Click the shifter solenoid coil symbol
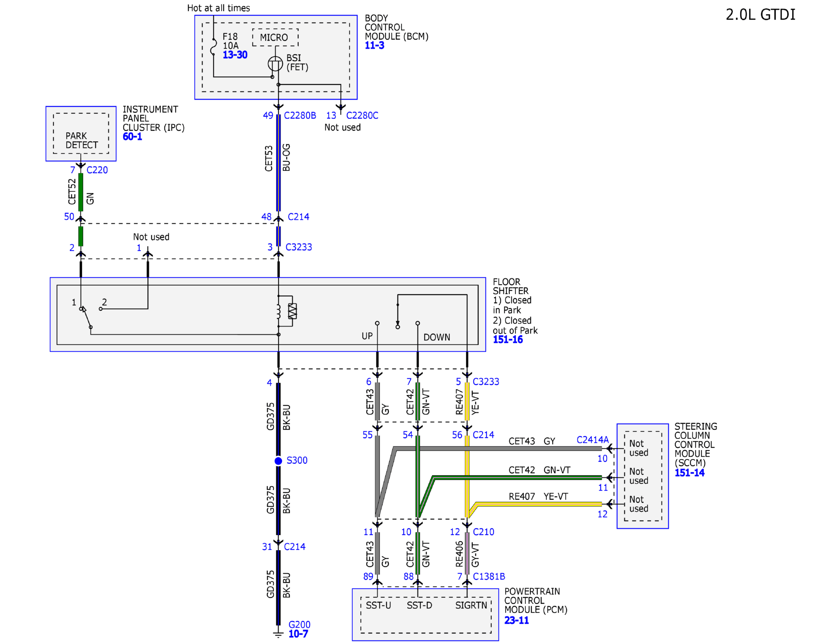This screenshot has height=644, width=834. (279, 311)
